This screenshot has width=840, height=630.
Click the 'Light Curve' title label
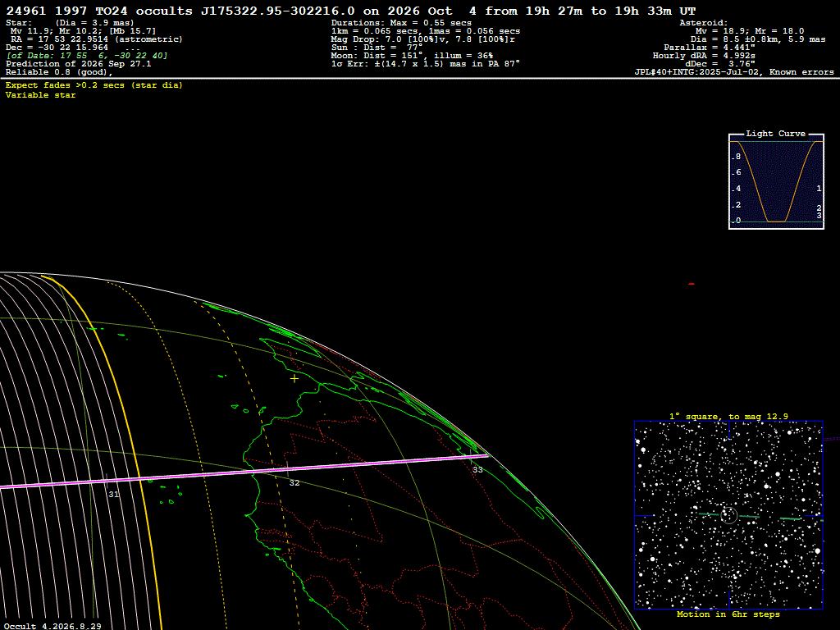click(x=776, y=134)
